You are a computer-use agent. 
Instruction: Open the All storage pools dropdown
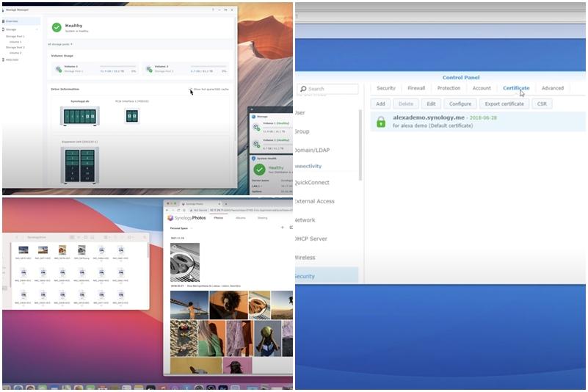[60, 44]
